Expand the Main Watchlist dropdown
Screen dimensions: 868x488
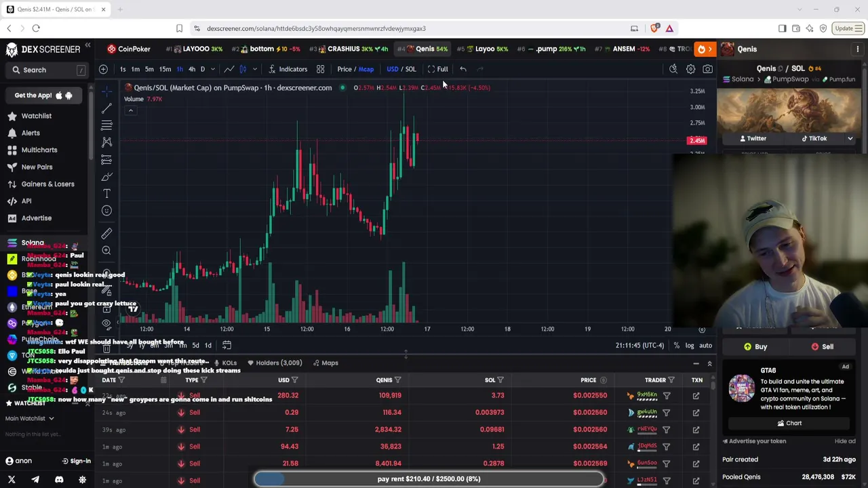point(30,418)
